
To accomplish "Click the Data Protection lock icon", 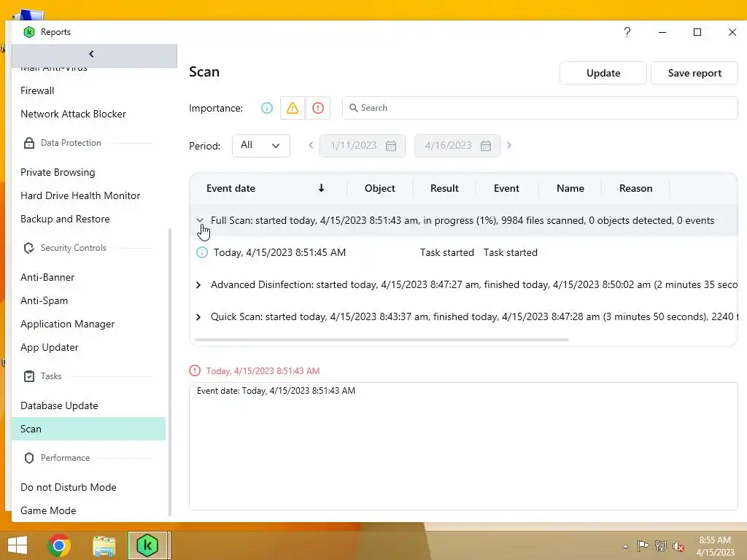I will tap(29, 143).
